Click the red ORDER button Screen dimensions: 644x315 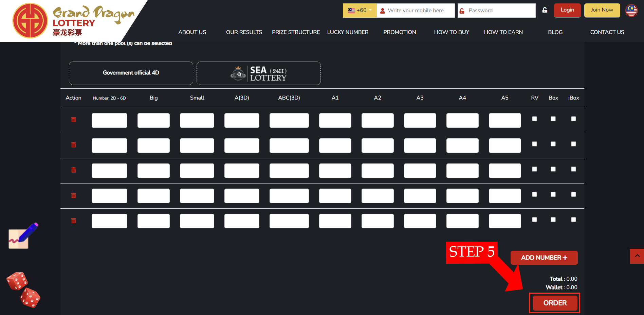tap(555, 303)
